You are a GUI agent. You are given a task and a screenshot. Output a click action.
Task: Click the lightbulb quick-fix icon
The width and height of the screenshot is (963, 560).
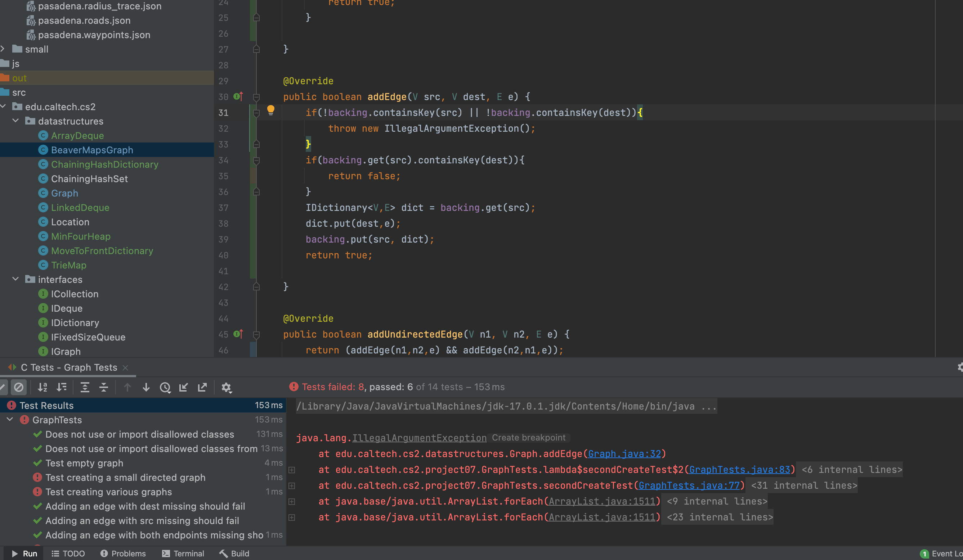tap(270, 110)
